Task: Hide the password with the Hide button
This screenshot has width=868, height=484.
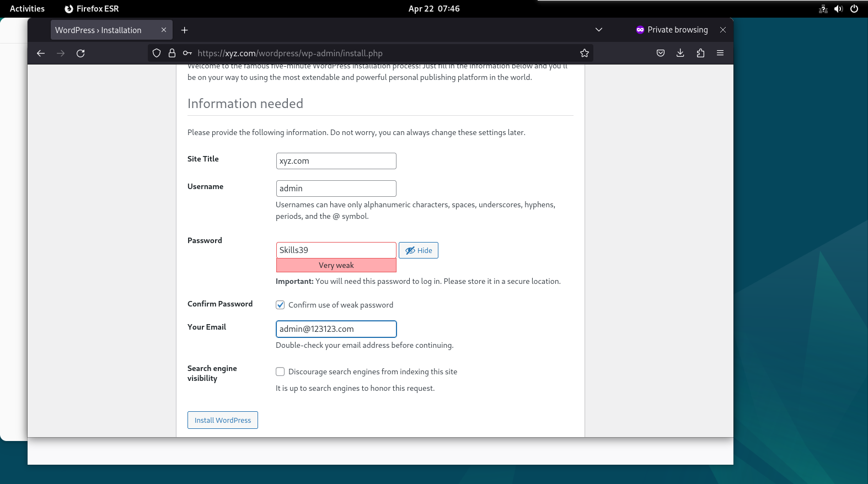Action: [x=419, y=250]
